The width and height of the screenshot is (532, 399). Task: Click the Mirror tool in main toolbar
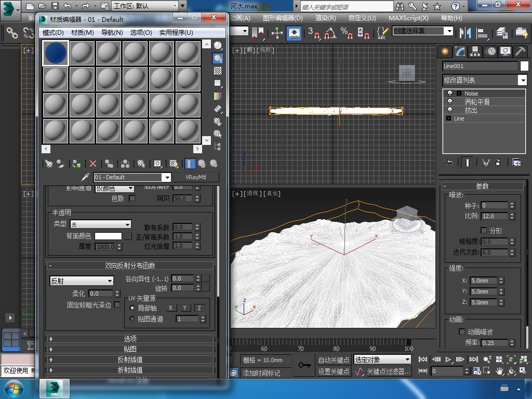tap(464, 32)
